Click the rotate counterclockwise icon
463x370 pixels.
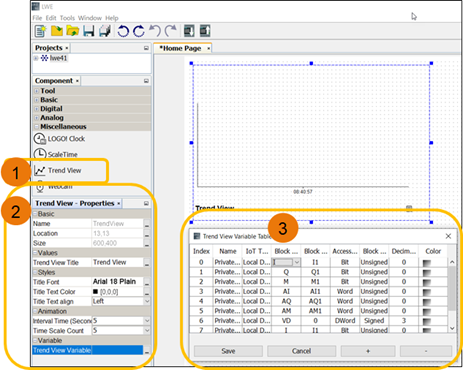pos(123,31)
